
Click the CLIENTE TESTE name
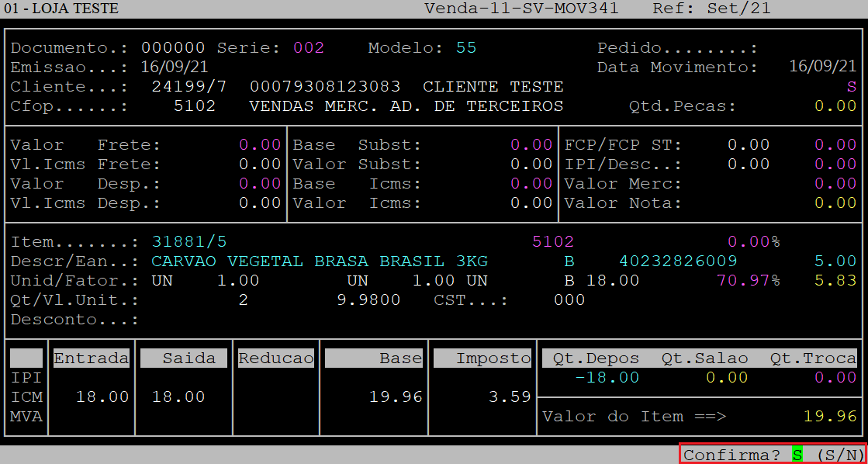pyautogui.click(x=493, y=86)
